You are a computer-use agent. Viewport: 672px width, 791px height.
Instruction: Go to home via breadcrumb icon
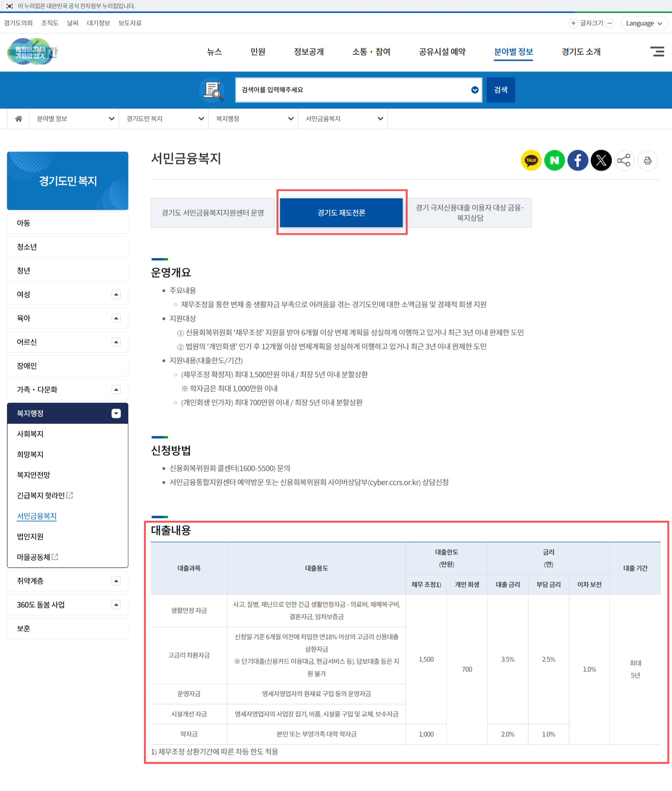[18, 119]
